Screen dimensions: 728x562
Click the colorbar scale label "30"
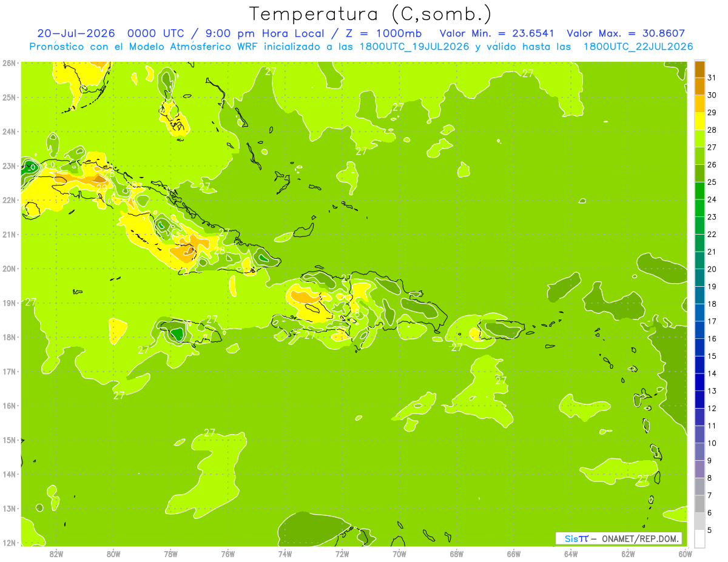click(x=712, y=95)
